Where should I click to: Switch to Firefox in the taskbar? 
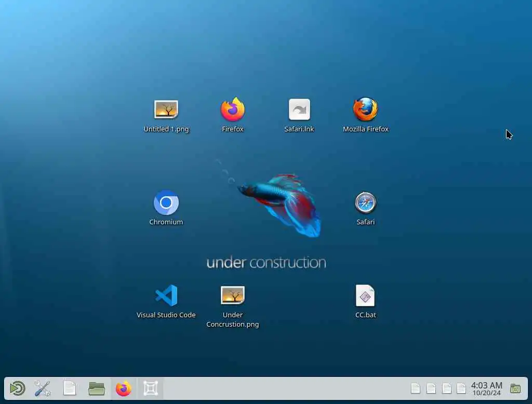tap(124, 388)
